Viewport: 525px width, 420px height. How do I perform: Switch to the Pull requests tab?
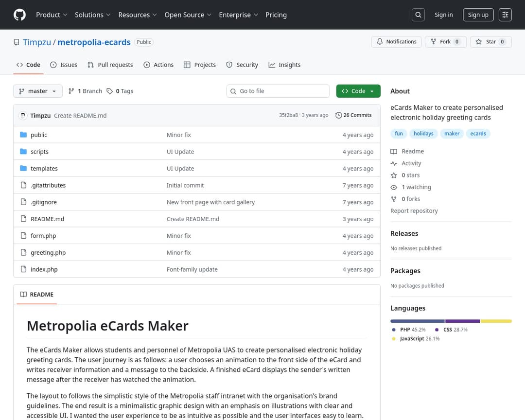110,64
